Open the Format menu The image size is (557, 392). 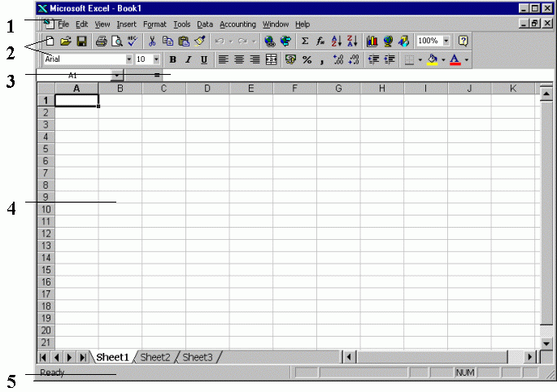[154, 24]
